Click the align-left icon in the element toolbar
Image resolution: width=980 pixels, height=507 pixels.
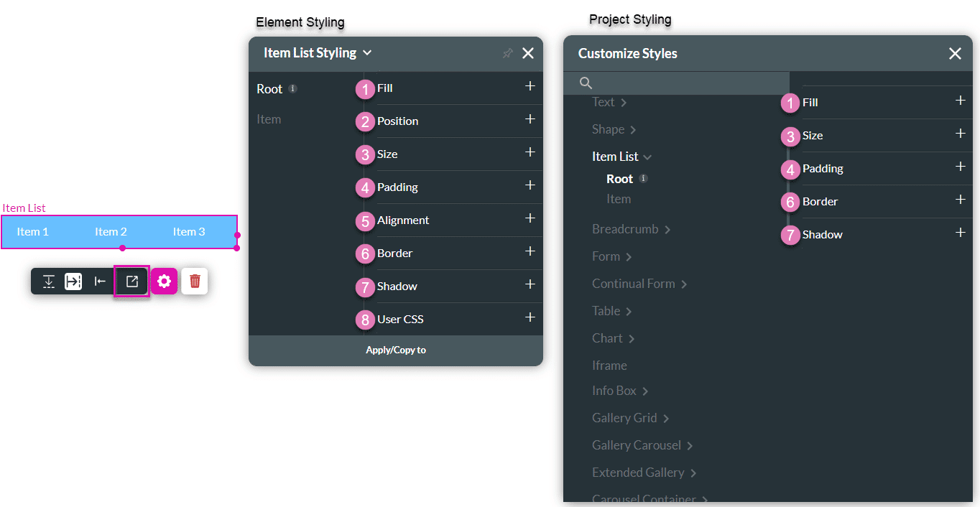tap(100, 281)
